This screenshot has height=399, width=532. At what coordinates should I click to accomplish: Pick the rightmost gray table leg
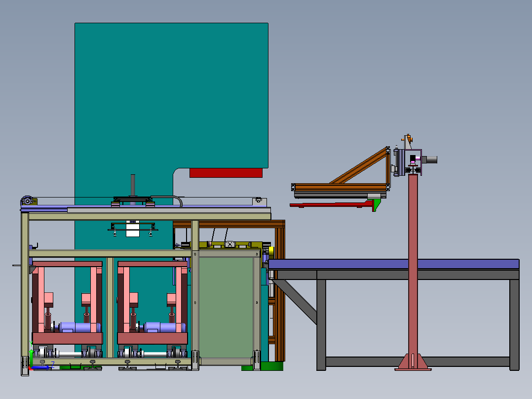pos(514,324)
